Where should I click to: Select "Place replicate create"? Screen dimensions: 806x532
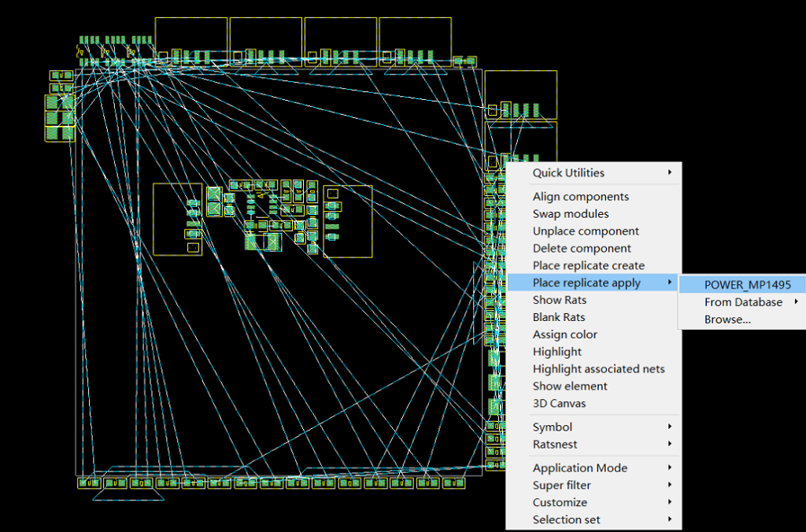pos(589,265)
